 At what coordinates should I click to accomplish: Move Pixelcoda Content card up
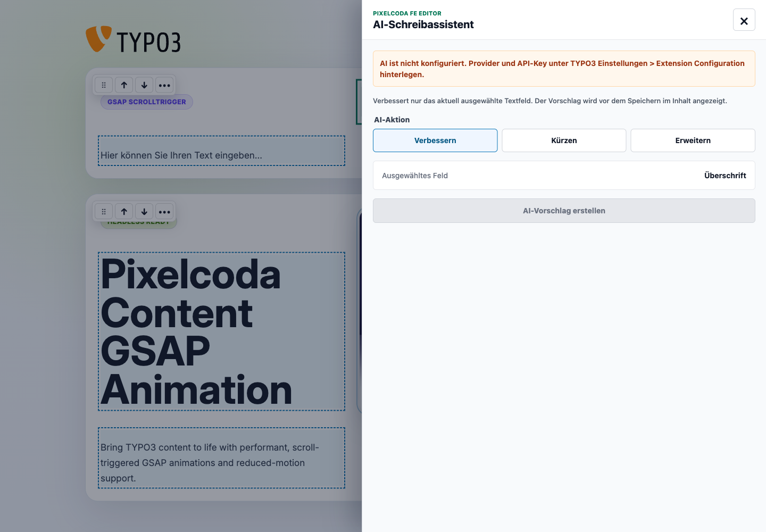[x=124, y=212]
